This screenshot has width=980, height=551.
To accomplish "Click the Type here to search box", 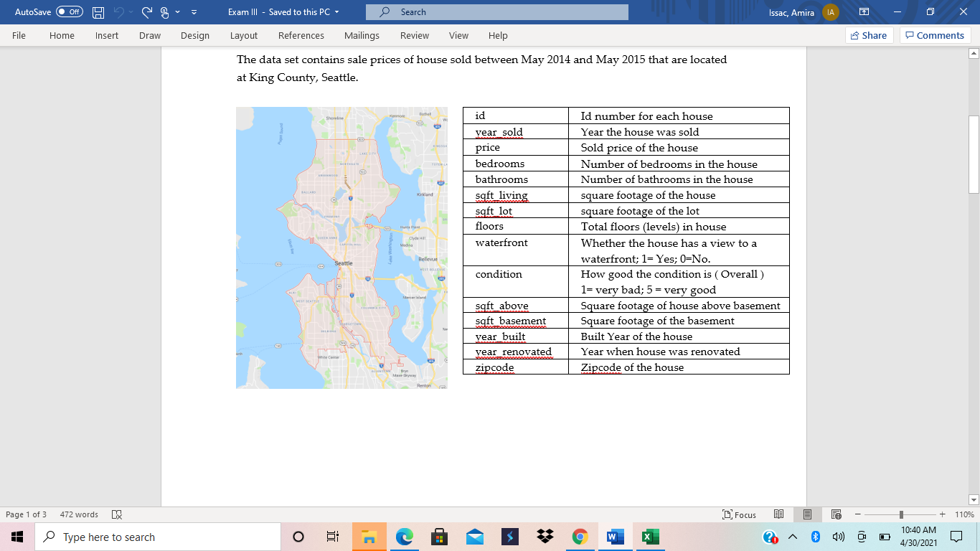I will coord(158,537).
